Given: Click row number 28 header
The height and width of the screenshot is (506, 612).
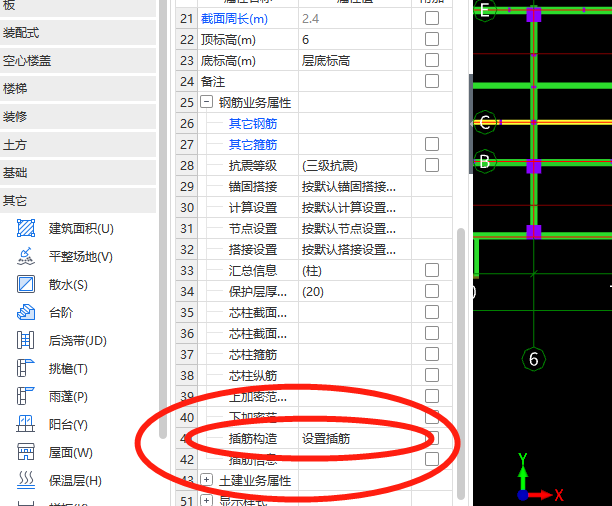Looking at the screenshot, I should click(187, 166).
